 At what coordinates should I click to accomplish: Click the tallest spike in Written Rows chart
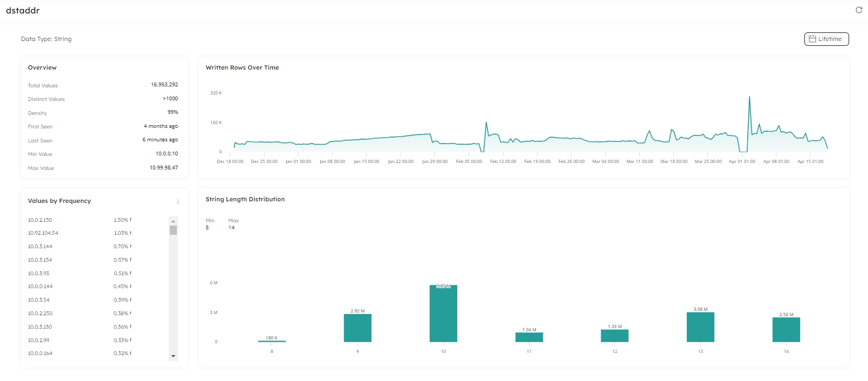point(749,98)
